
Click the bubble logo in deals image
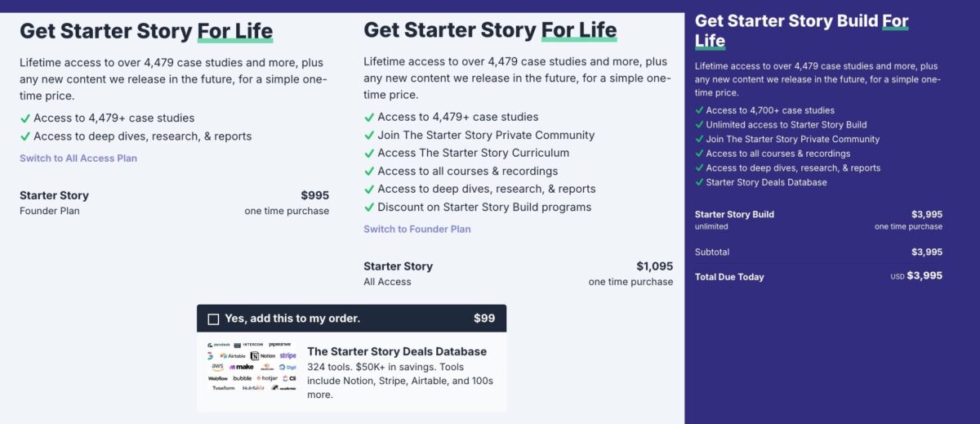click(243, 378)
